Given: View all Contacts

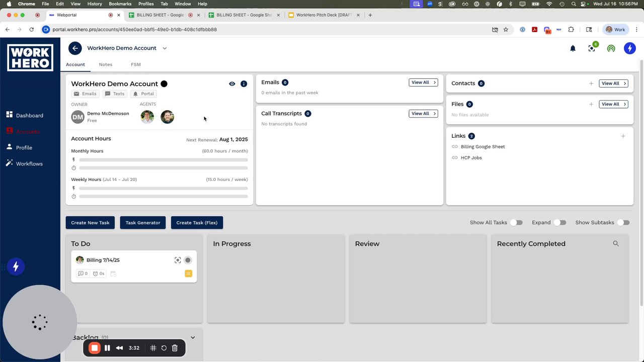Looking at the screenshot, I should coord(613,83).
